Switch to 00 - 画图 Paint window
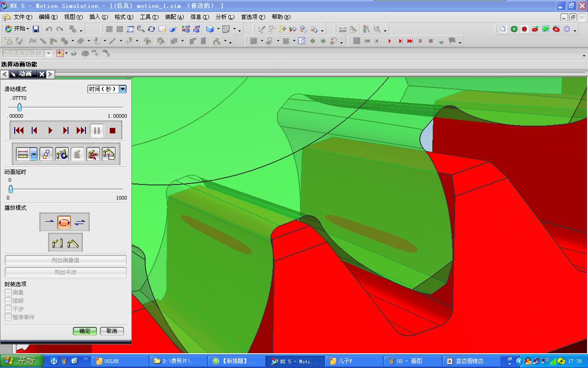This screenshot has height=368, width=588. (x=413, y=361)
